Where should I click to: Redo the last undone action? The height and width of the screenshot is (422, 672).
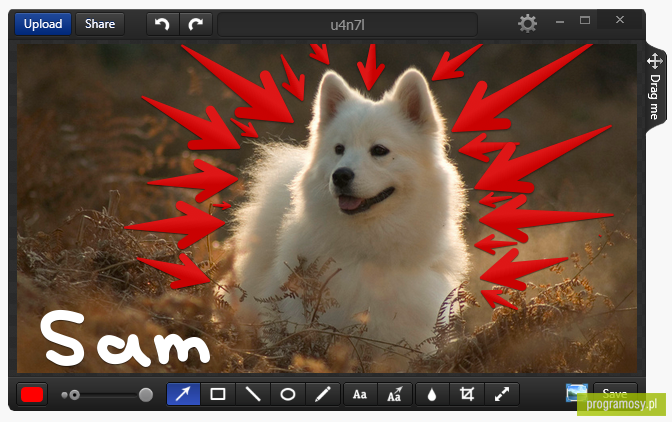(195, 24)
